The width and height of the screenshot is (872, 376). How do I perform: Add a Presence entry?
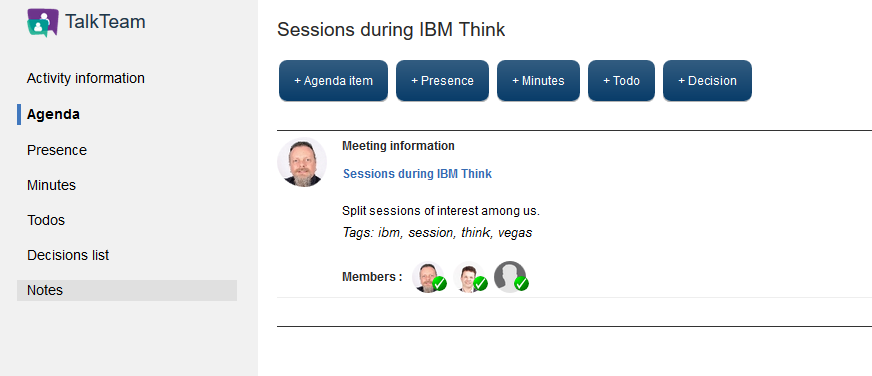442,81
